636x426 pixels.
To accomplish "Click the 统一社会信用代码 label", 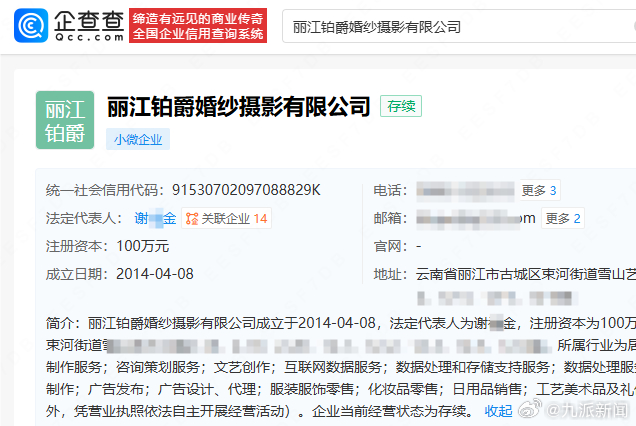I will coord(105,190).
